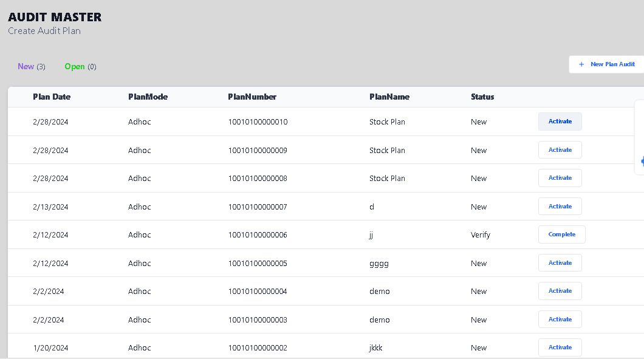Activate the gggg plan
The height and width of the screenshot is (359, 644).
[x=560, y=263]
